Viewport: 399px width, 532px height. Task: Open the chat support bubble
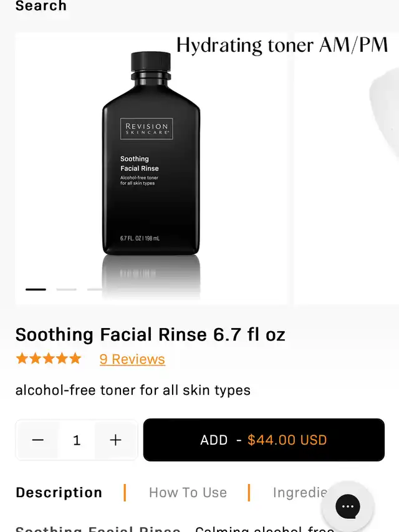[x=348, y=506]
